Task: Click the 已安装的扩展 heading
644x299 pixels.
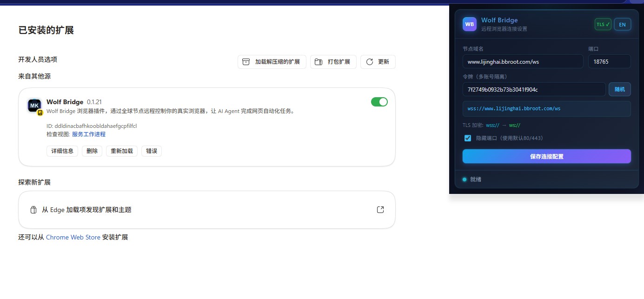Action: pos(46,30)
